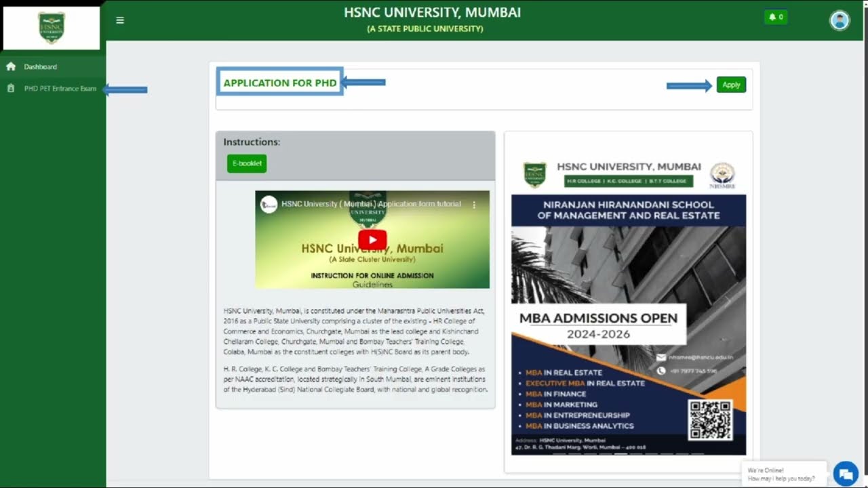Image resolution: width=868 pixels, height=488 pixels.
Task: Click the 'HSNC UNIVERSITY, MUMBAI' header title
Action: (x=433, y=13)
